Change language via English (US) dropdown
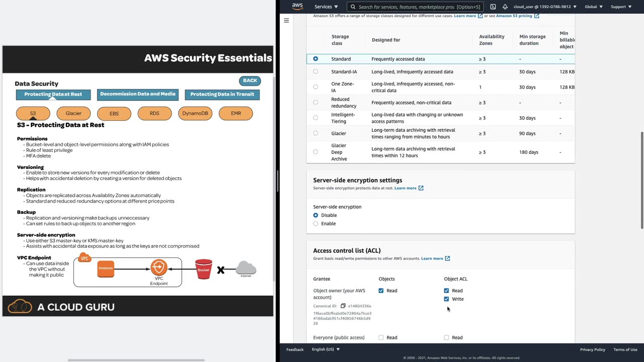Screen dimensions: 644x362 pos(326,349)
